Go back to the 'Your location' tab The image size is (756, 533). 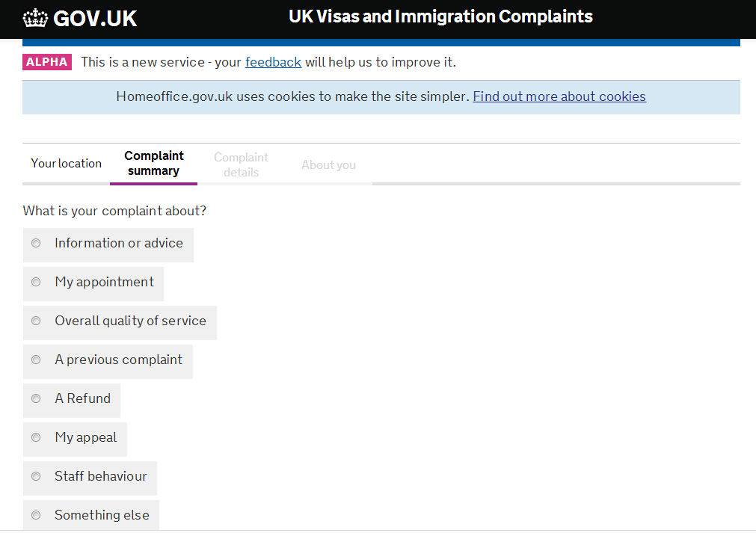pos(66,164)
